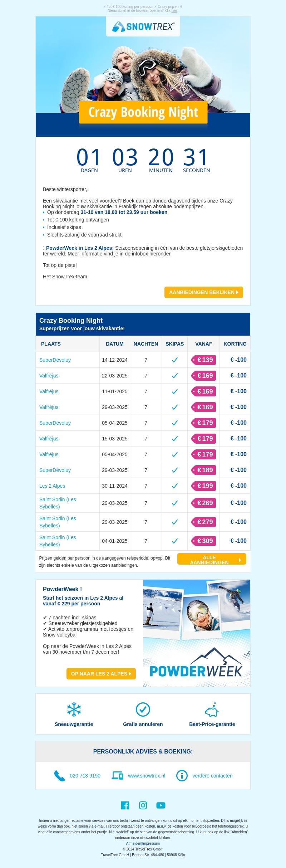Image resolution: width=286 pixels, height=868 pixels.
Task: Open the YouTube icon in footer
Action: [161, 805]
